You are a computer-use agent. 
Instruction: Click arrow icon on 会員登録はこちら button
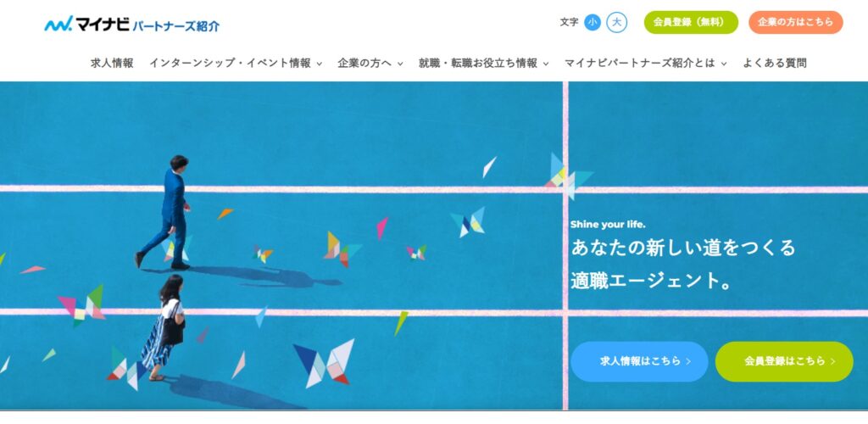(x=833, y=361)
